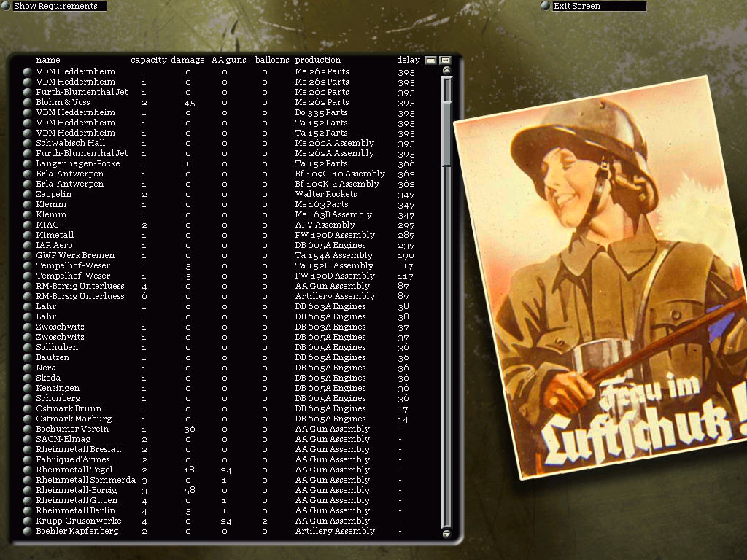Click the first small window button next to delay
This screenshot has height=560, width=747.
pyautogui.click(x=430, y=60)
